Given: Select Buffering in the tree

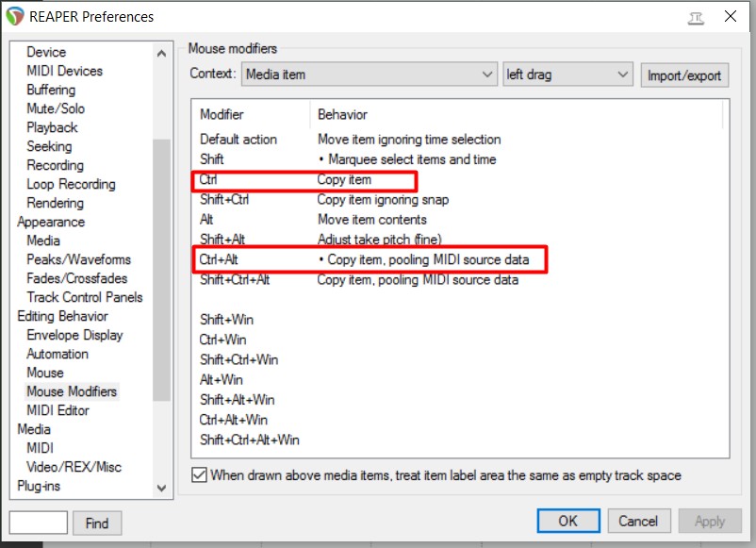Looking at the screenshot, I should [51, 90].
